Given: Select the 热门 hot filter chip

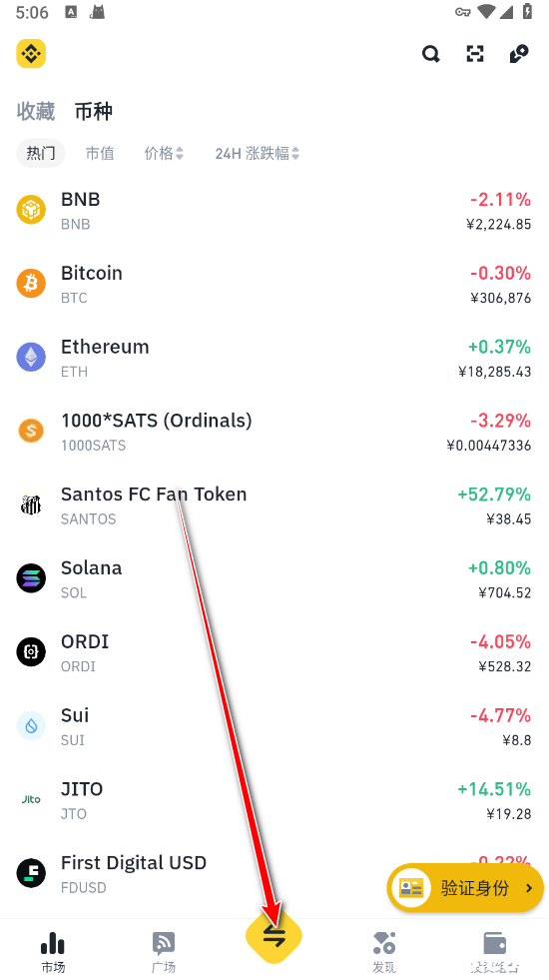Looking at the screenshot, I should click(41, 153).
